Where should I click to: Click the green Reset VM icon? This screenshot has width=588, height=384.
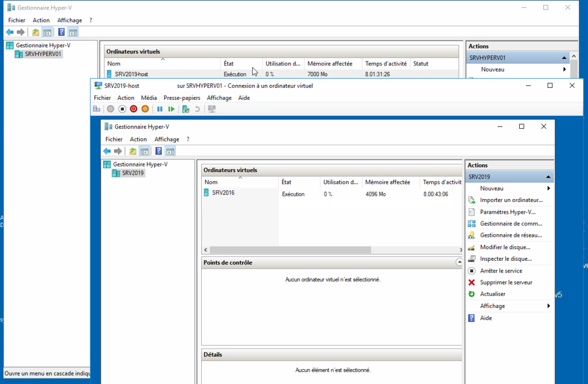click(171, 109)
